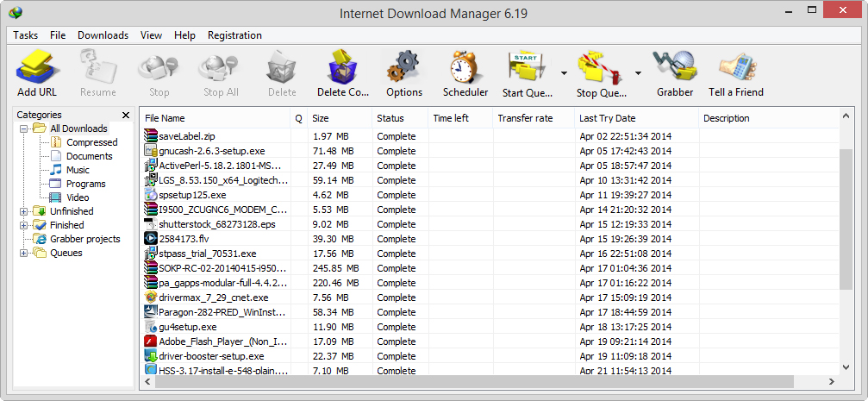Sort by Last Try Date header
The image size is (868, 401).
click(637, 118)
